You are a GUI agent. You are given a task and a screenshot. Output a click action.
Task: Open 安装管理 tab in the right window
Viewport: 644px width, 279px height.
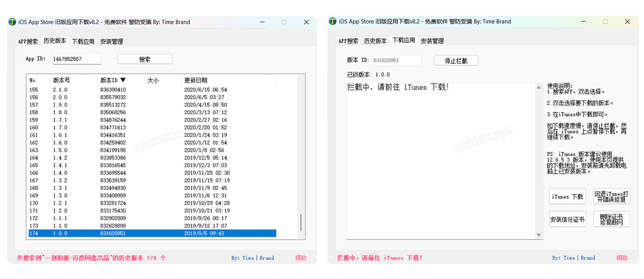tap(432, 41)
